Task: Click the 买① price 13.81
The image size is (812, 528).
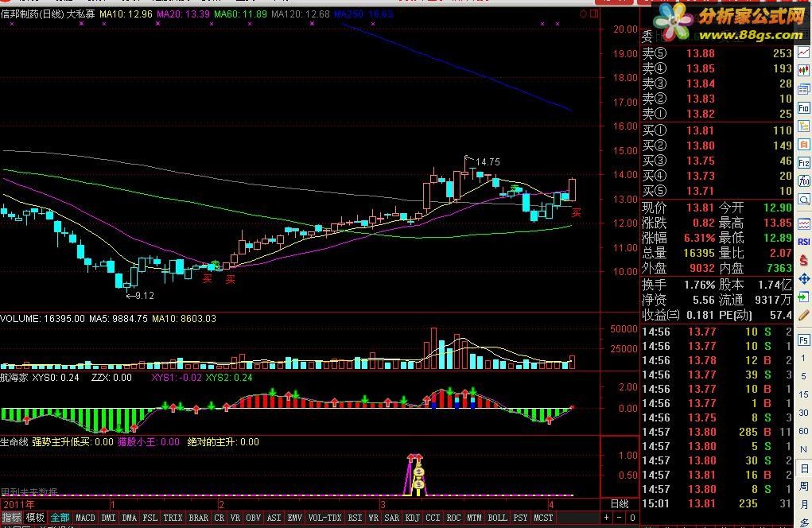Action: 701,130
